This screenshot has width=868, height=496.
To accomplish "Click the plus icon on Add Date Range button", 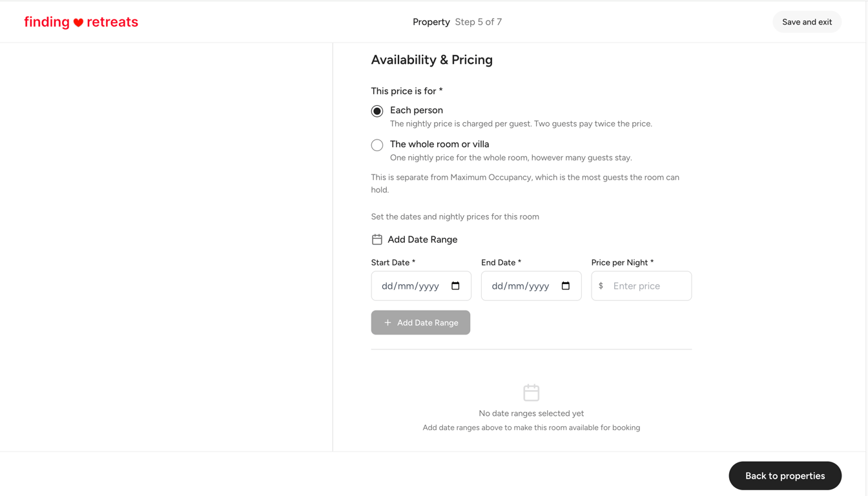I will coord(387,322).
